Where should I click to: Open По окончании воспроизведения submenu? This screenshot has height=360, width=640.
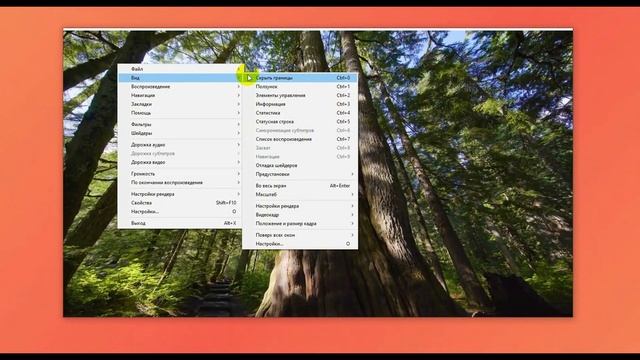click(180, 182)
